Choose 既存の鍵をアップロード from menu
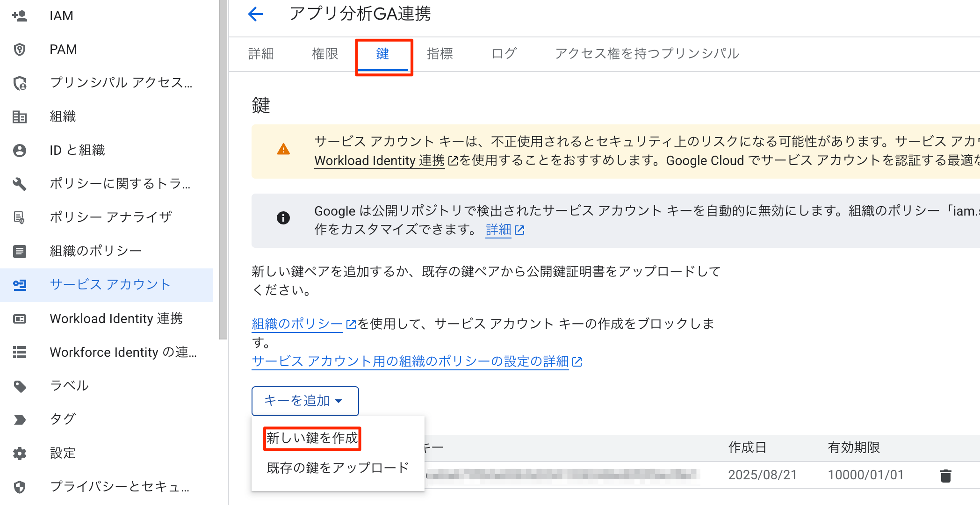Viewport: 980px width, 505px height. (338, 468)
